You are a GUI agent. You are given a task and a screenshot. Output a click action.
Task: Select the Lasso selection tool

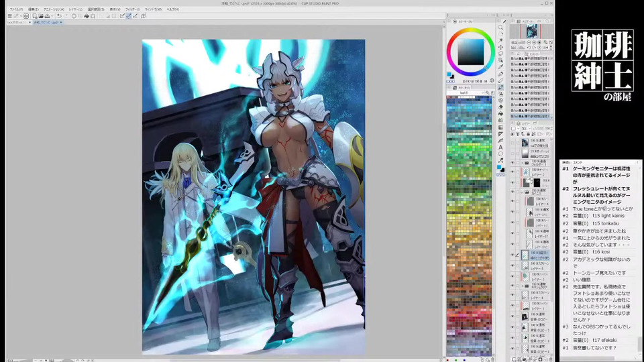click(x=500, y=54)
